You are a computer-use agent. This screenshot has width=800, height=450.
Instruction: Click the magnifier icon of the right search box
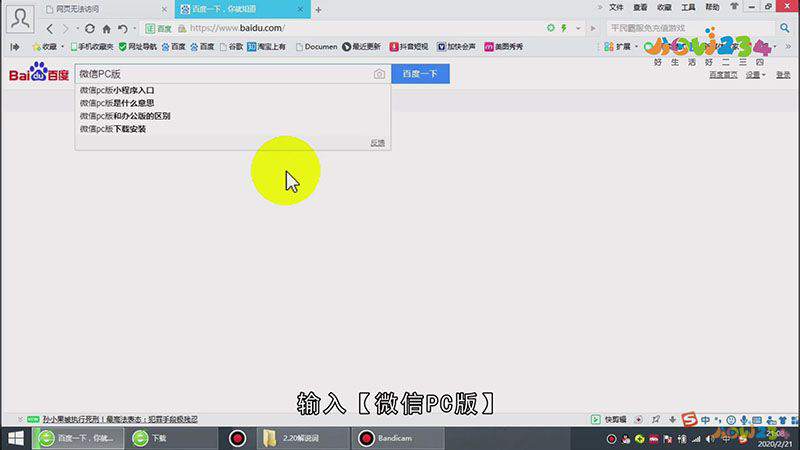[x=785, y=28]
